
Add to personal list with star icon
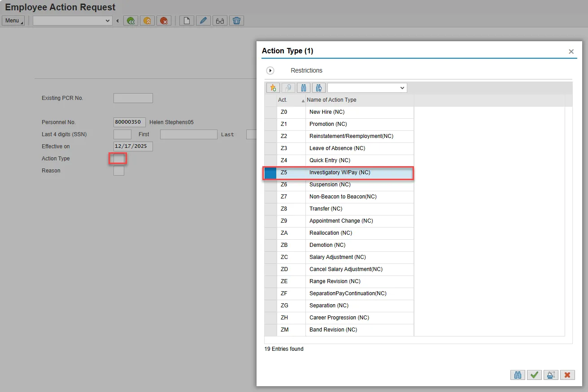pyautogui.click(x=273, y=88)
